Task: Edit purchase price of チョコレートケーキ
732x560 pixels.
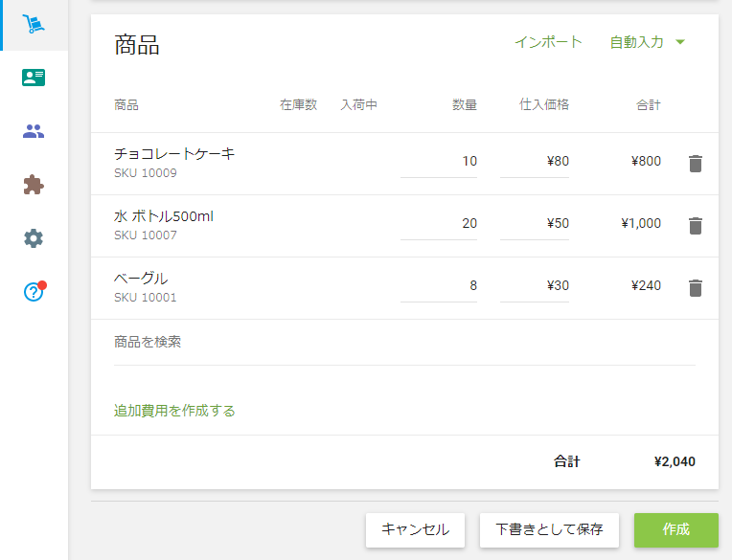Action: 535,162
